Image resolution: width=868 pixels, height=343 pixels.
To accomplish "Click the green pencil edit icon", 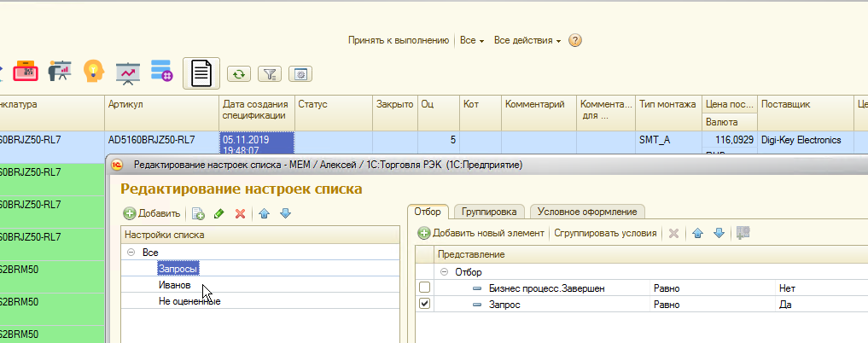I will [x=219, y=213].
